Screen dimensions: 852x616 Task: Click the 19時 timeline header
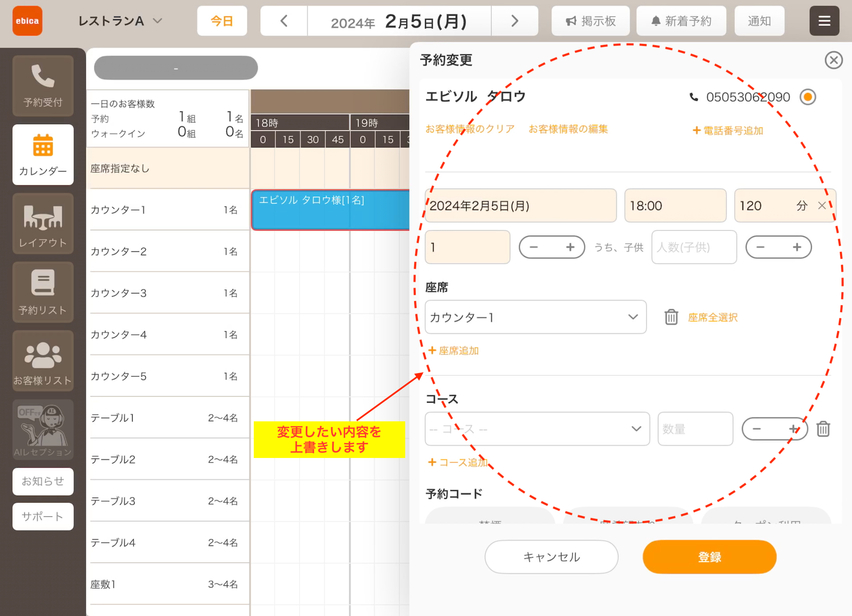[380, 123]
